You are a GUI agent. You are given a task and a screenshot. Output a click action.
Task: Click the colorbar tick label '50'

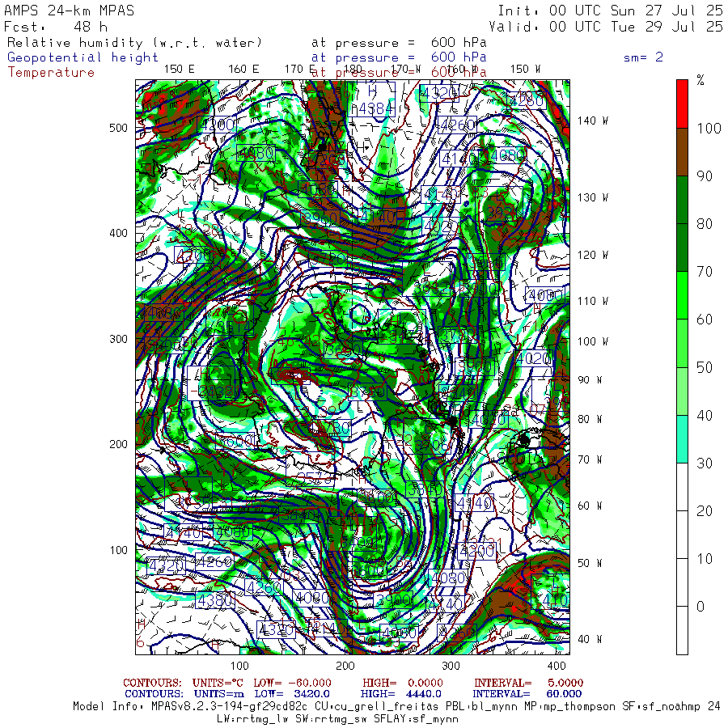pos(705,368)
